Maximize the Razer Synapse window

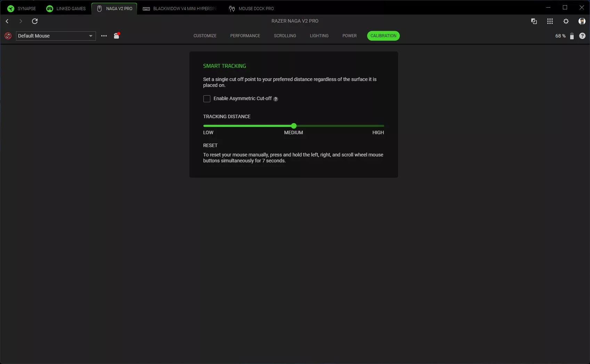click(x=565, y=7)
